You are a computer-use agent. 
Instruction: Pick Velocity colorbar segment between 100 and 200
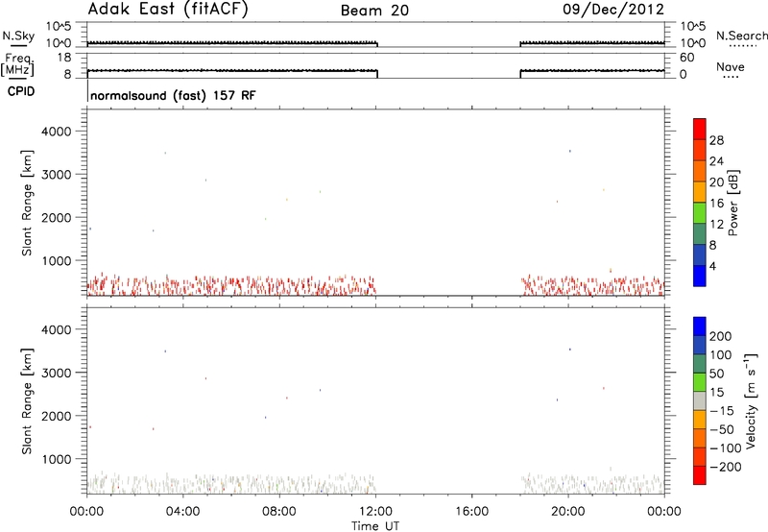(x=700, y=345)
